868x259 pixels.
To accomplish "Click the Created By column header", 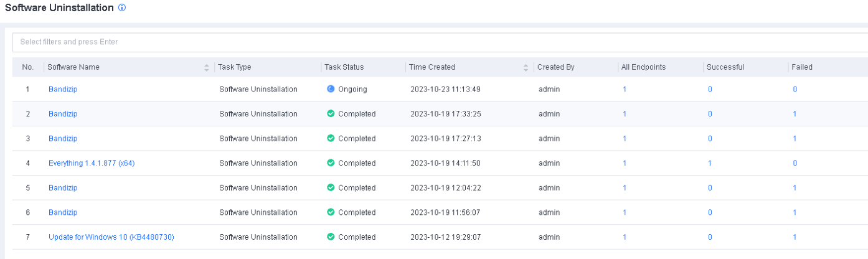I will tap(556, 67).
